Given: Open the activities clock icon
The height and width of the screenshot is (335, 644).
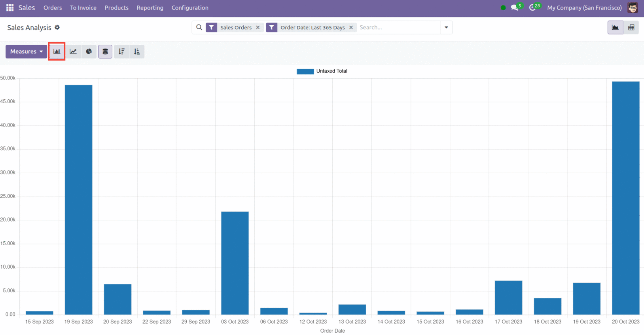Looking at the screenshot, I should click(532, 8).
